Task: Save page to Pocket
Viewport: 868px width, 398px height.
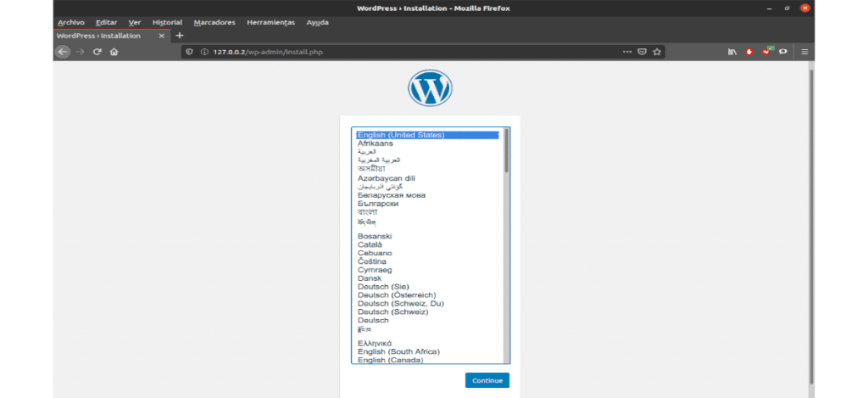Action: pyautogui.click(x=642, y=52)
